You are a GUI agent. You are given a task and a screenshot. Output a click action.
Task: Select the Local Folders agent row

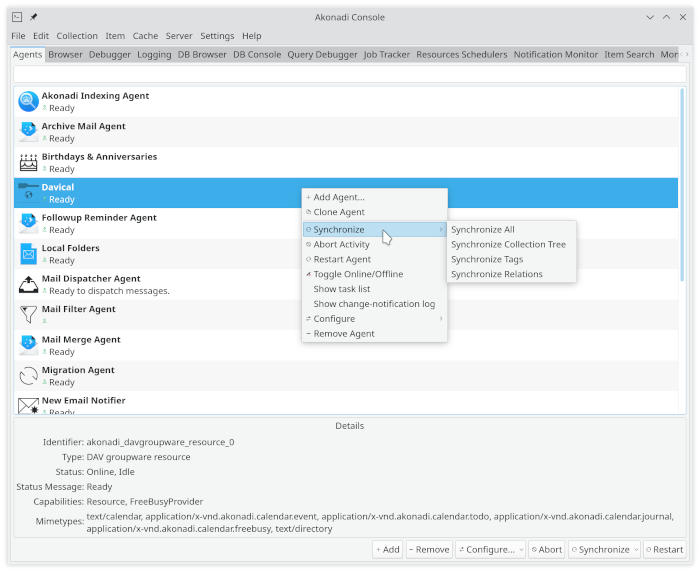coord(346,254)
